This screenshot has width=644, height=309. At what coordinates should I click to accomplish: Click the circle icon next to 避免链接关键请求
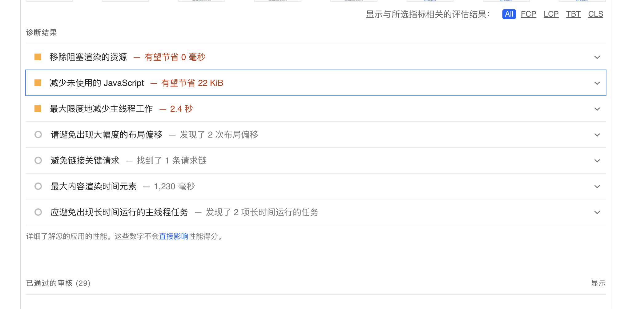pyautogui.click(x=38, y=161)
